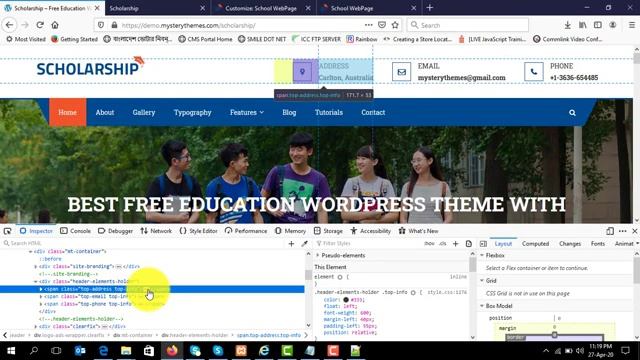
Task: Open the page actions three-dots menu
Action: pos(369,25)
